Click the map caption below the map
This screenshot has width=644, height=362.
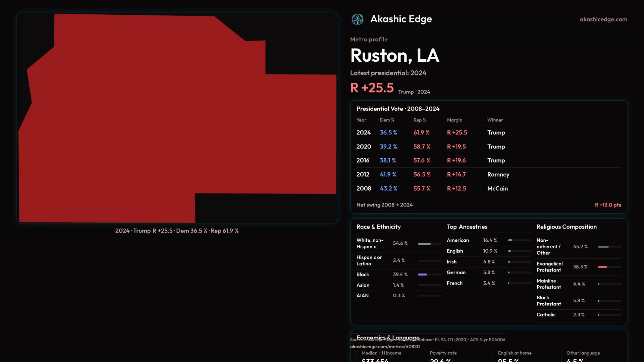[177, 231]
